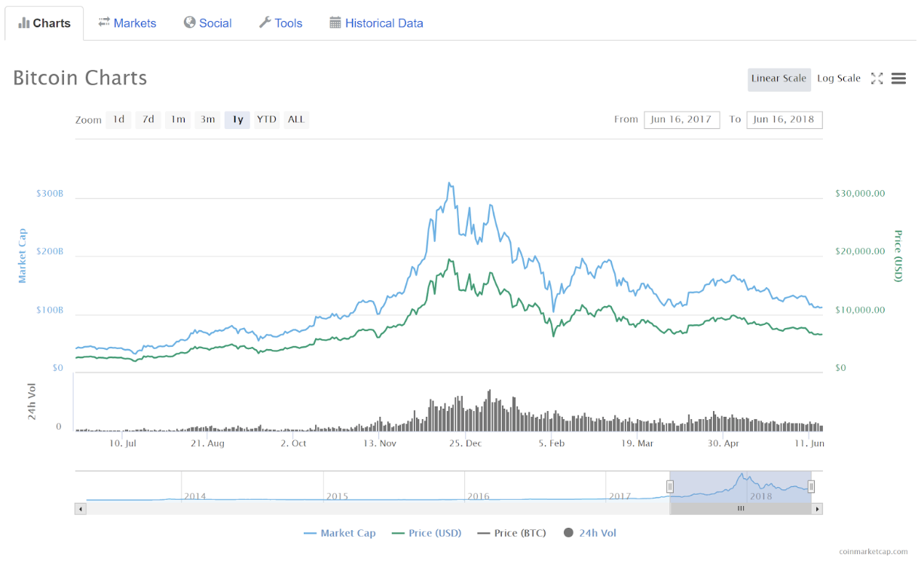Viewport: 924px width, 561px height.
Task: Toggle the Market Cap series in legend
Action: 339,533
